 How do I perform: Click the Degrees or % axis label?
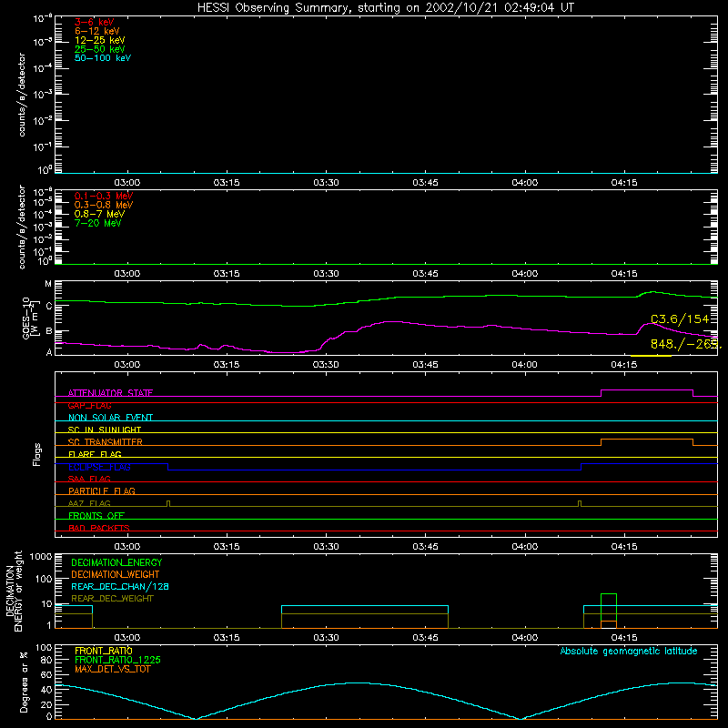tap(25, 682)
